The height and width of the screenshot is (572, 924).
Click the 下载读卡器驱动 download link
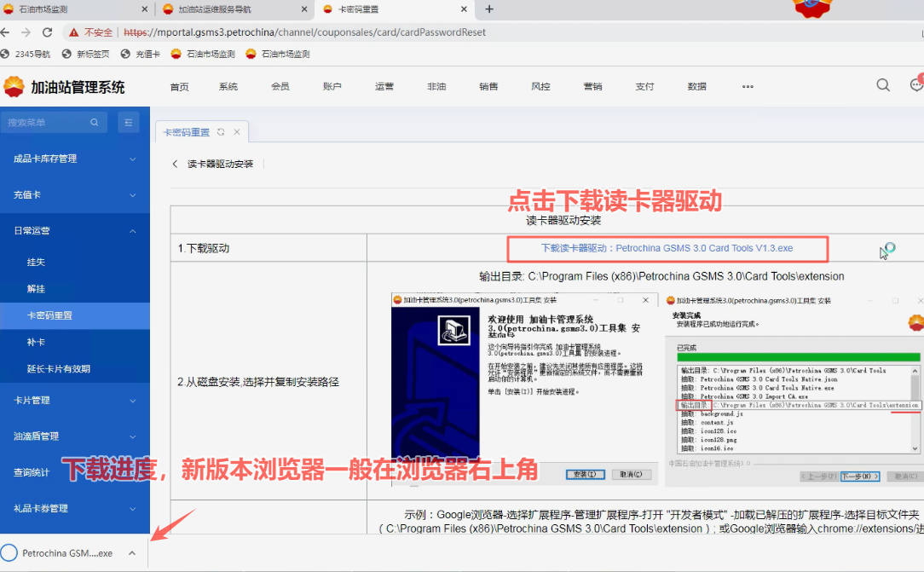pos(667,248)
